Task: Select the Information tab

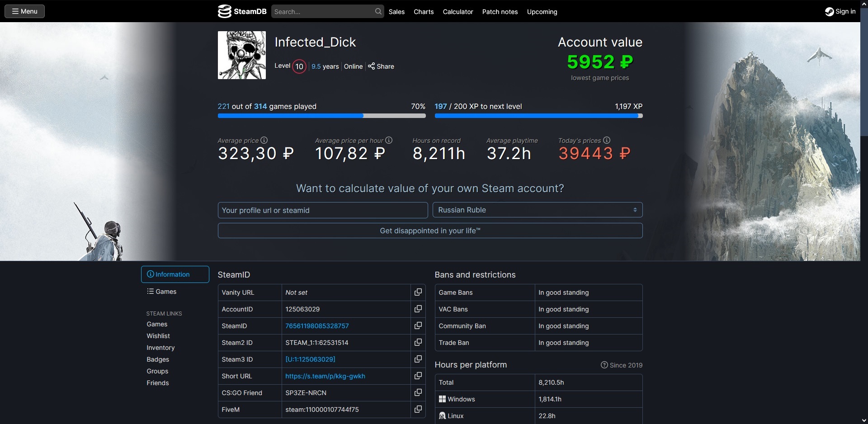Action: [175, 274]
